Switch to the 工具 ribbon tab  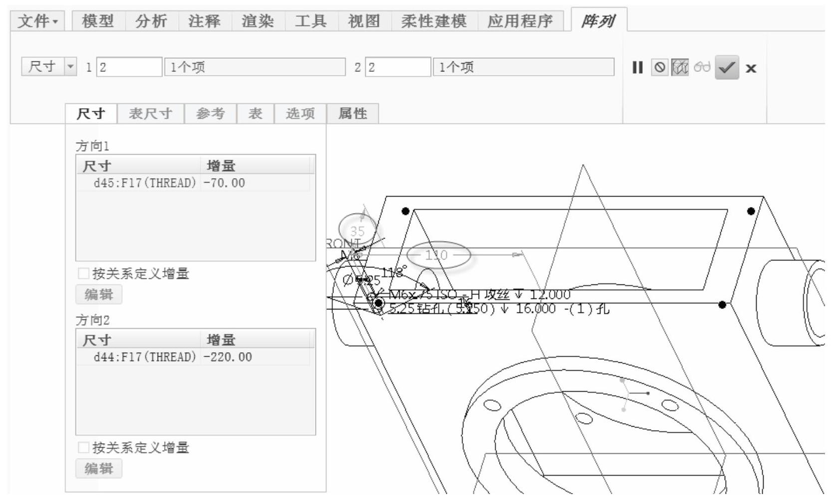tap(310, 21)
